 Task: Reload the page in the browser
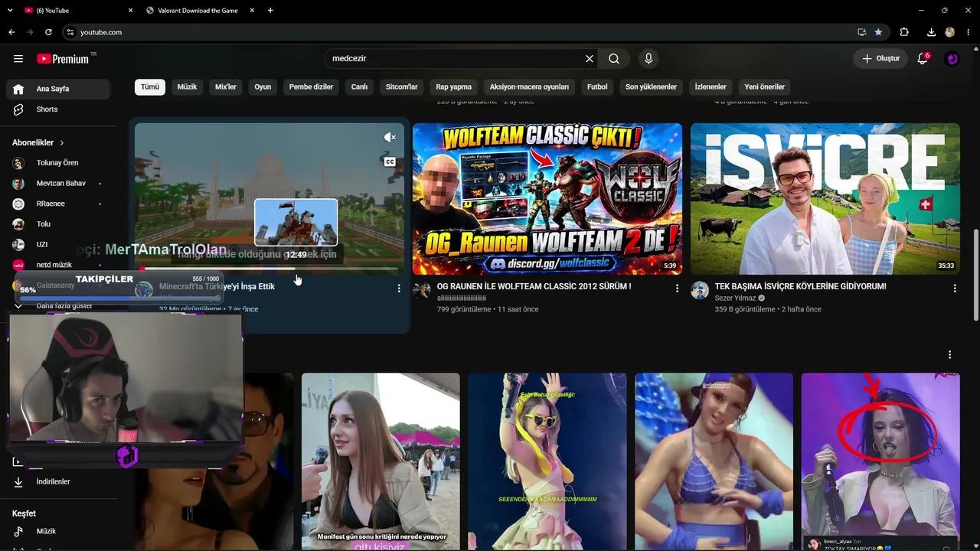click(48, 32)
